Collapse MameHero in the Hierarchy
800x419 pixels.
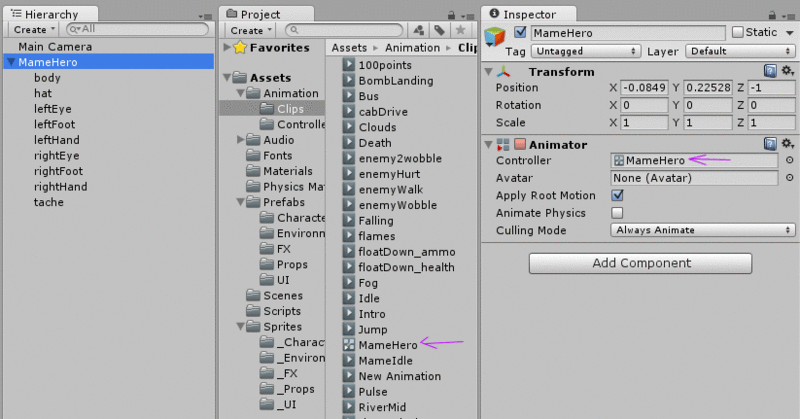11,62
